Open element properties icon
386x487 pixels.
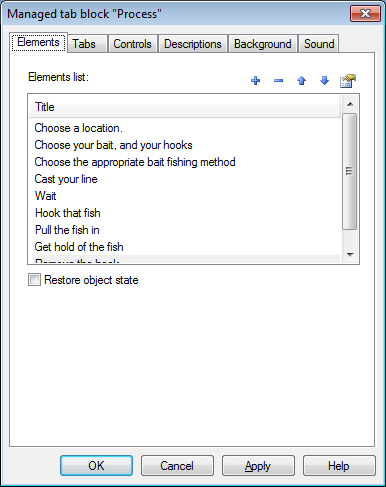(348, 81)
